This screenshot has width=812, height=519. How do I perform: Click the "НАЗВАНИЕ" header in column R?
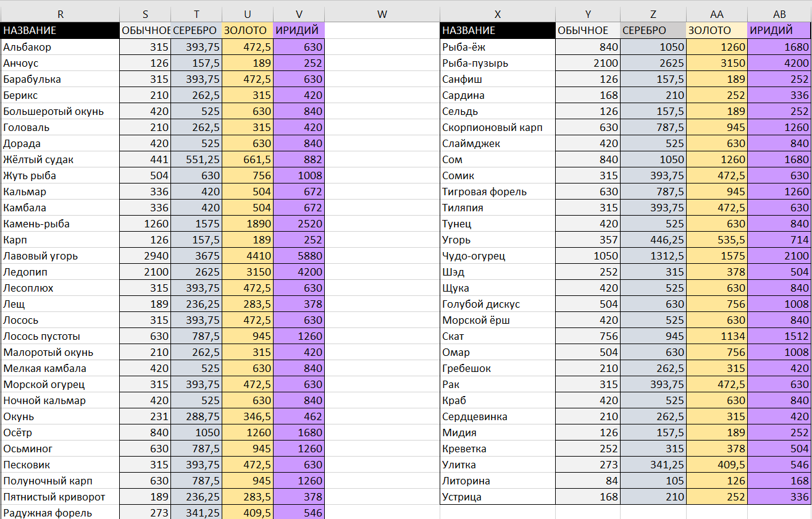tap(60, 31)
